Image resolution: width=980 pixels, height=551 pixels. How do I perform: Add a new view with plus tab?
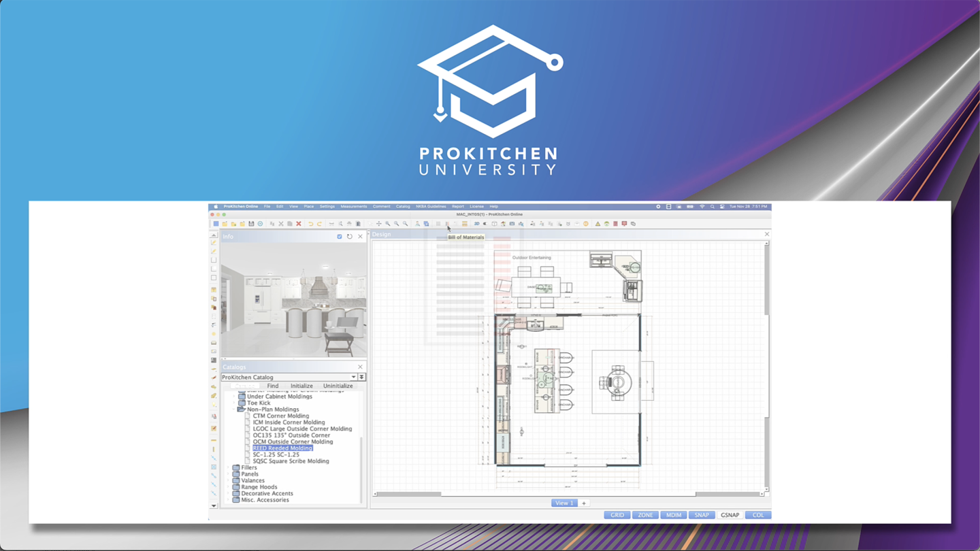point(584,503)
